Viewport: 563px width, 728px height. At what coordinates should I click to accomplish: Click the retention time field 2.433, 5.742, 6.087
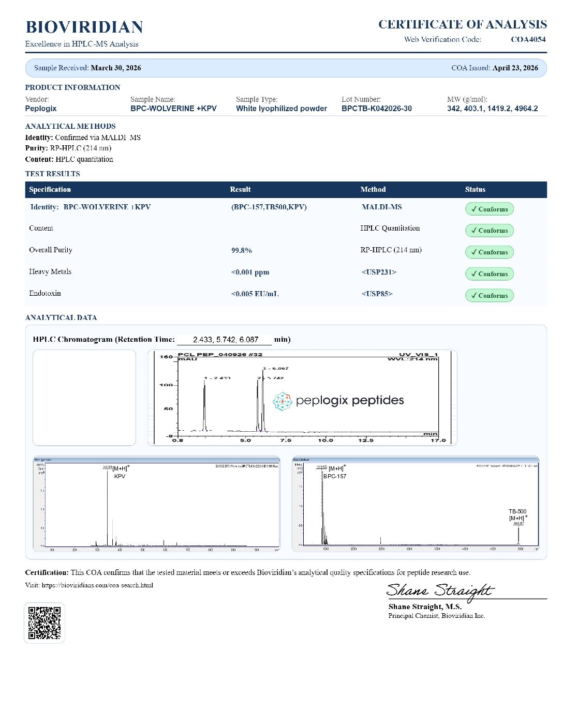[225, 340]
